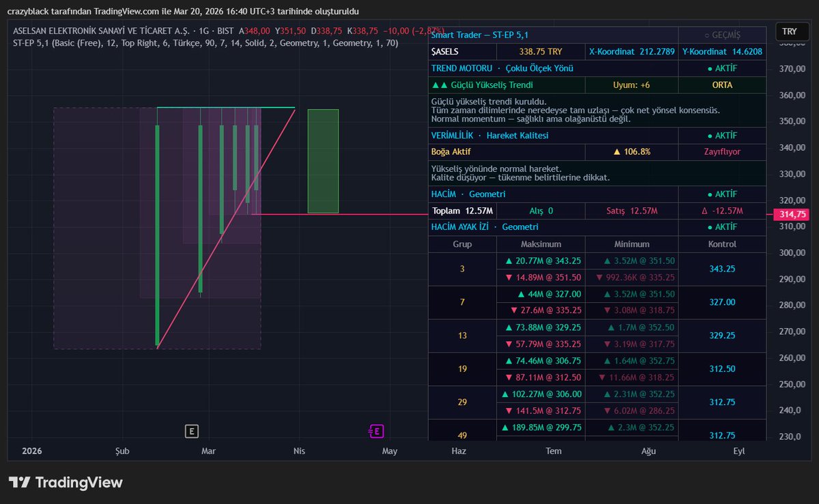Click the 343.25 Kontrol value

722,269
